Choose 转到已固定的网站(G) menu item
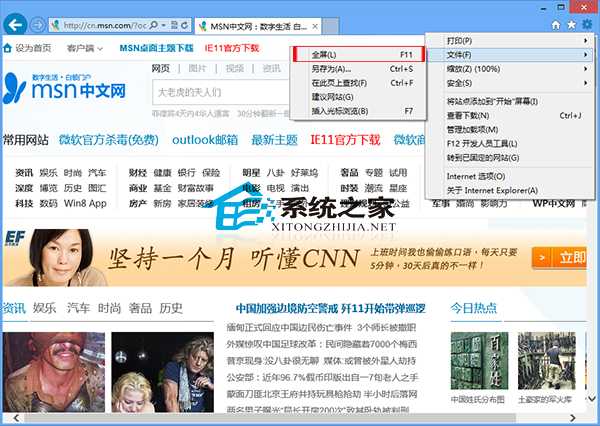600x426 pixels. [x=509, y=158]
